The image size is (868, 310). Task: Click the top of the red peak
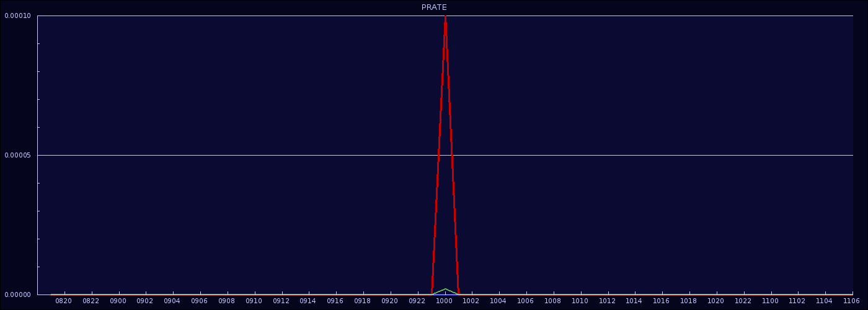pos(445,17)
